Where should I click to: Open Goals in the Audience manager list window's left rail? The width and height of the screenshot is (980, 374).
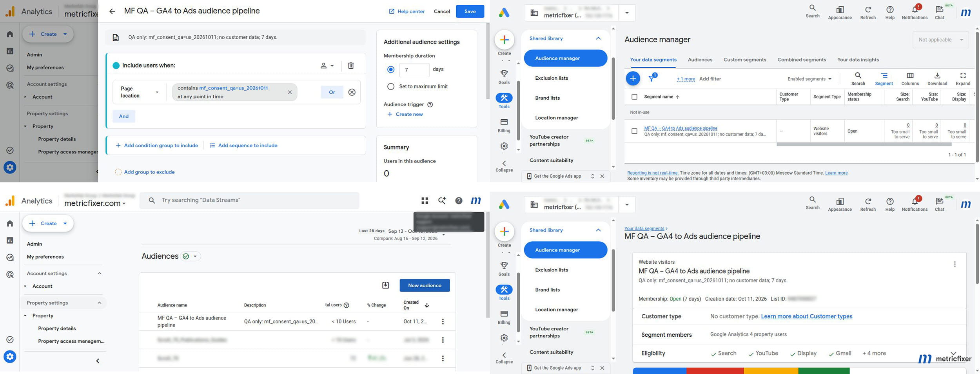tap(504, 77)
